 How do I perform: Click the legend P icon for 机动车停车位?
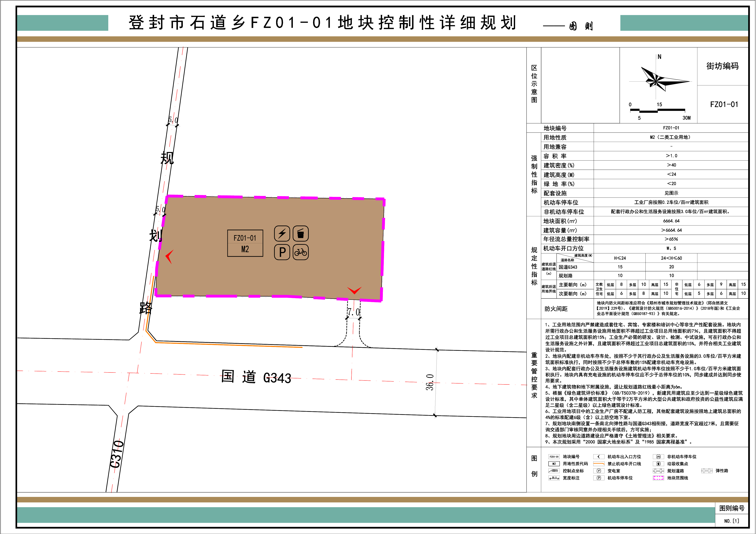pyautogui.click(x=599, y=478)
